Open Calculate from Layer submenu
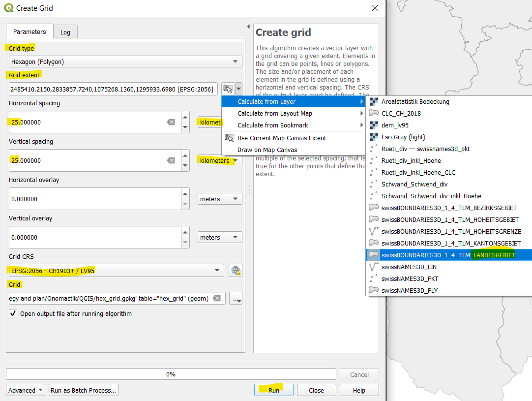 pos(293,101)
